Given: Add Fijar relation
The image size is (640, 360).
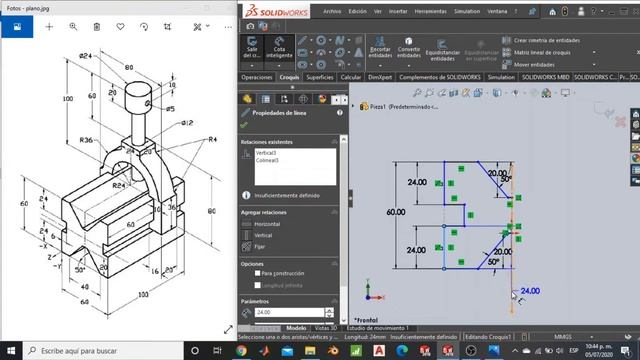Looking at the screenshot, I should click(254, 247).
